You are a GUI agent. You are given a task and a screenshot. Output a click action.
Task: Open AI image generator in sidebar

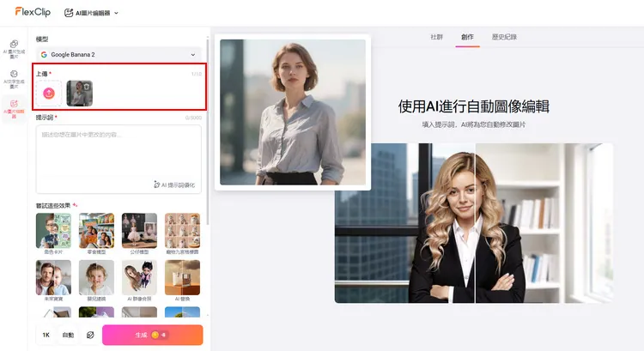(14, 48)
